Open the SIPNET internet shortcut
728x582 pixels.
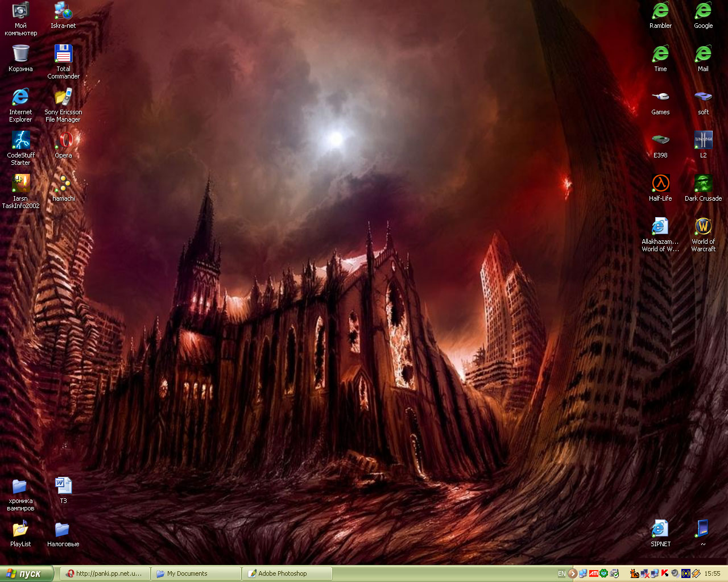(x=660, y=534)
